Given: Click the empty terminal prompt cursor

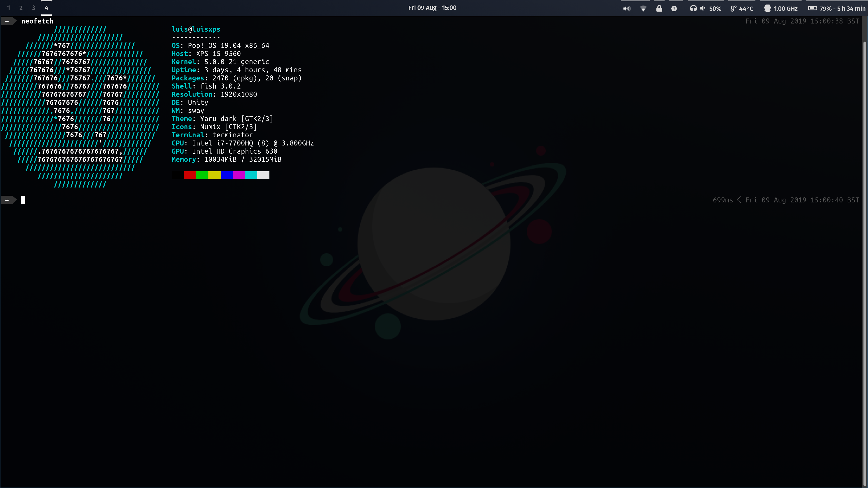Looking at the screenshot, I should [x=23, y=199].
